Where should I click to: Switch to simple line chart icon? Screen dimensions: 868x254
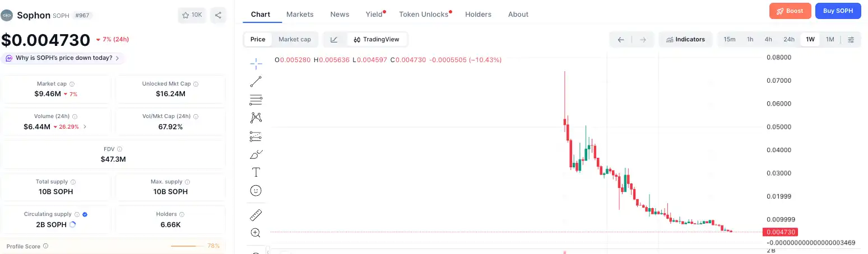coord(335,39)
